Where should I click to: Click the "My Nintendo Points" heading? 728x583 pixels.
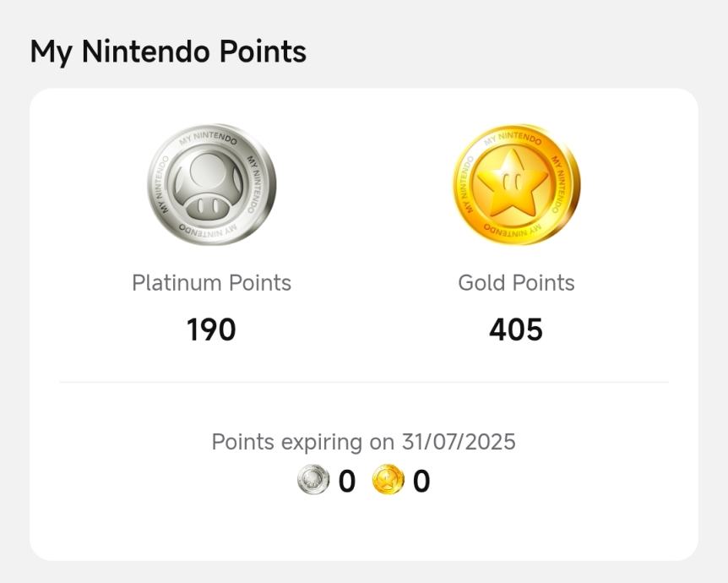pos(168,52)
